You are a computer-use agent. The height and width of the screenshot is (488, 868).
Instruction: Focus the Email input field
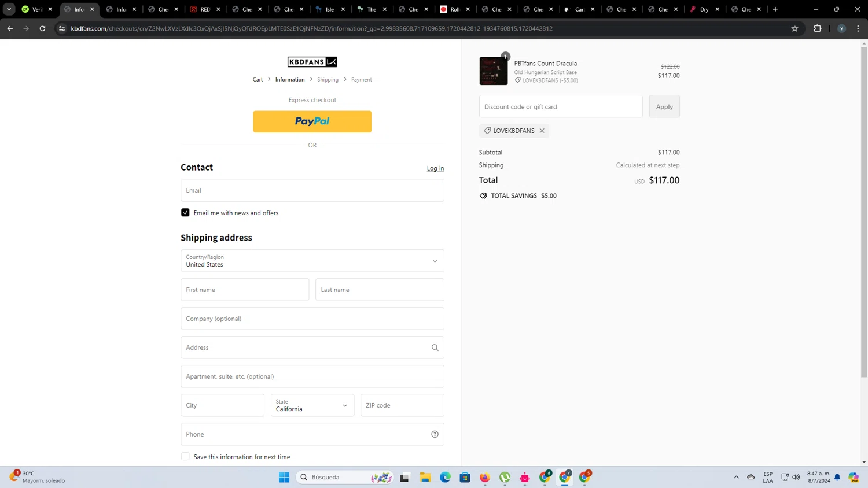[312, 190]
